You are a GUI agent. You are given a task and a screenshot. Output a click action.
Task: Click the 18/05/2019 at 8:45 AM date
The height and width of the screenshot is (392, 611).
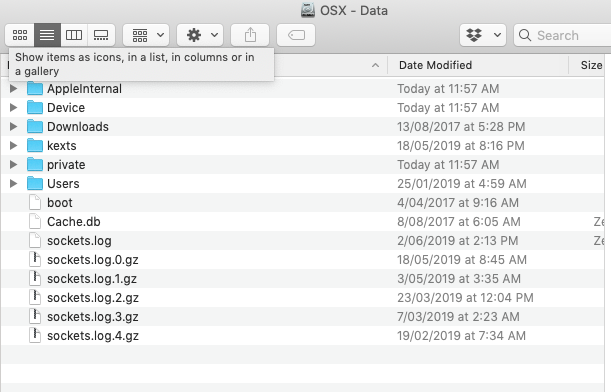462,260
